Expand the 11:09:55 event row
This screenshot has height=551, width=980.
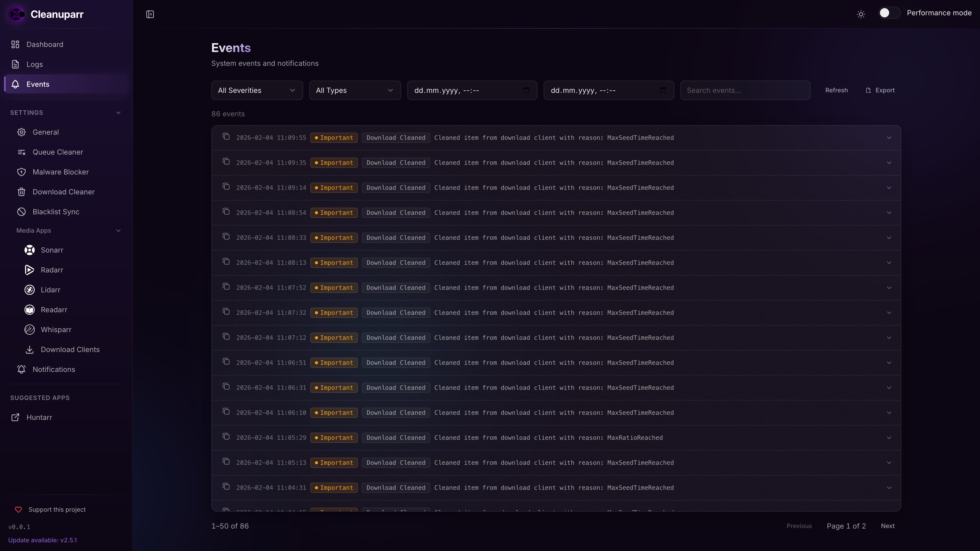coord(889,138)
